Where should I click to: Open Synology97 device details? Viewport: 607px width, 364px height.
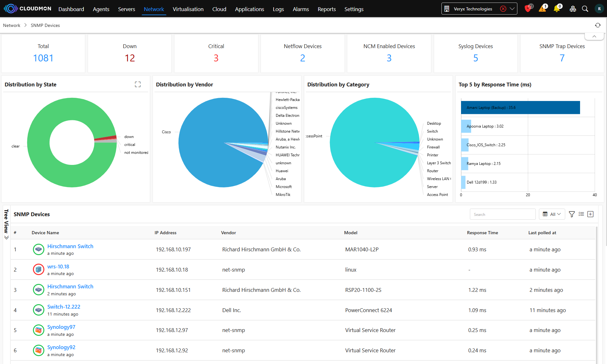tap(61, 327)
